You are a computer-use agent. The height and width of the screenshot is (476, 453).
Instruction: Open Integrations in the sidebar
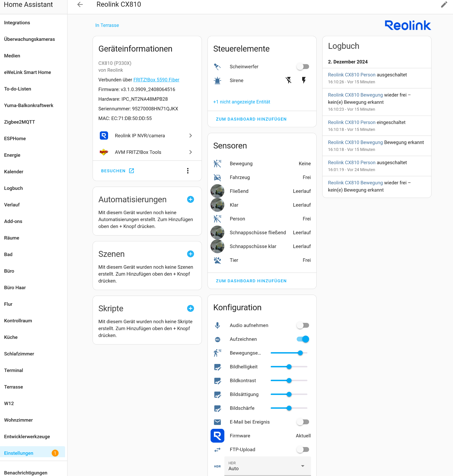tap(17, 23)
